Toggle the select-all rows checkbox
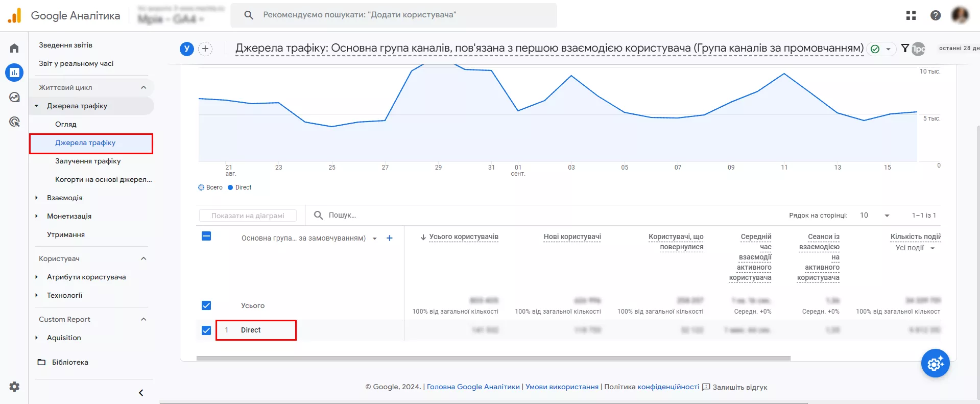The width and height of the screenshot is (980, 404). (x=206, y=236)
